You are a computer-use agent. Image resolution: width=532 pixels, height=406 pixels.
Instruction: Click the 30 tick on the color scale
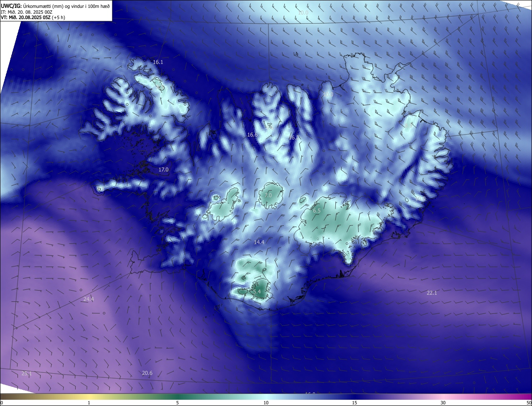click(443, 403)
